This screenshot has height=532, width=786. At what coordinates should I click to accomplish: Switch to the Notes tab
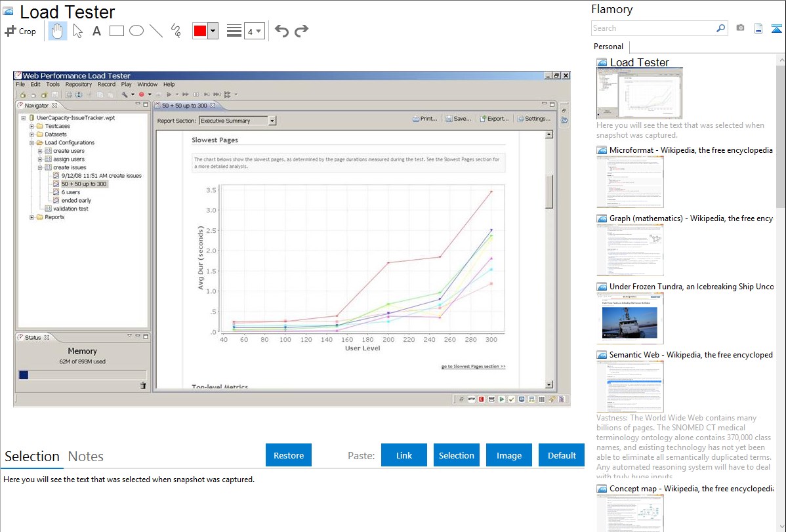tap(86, 457)
